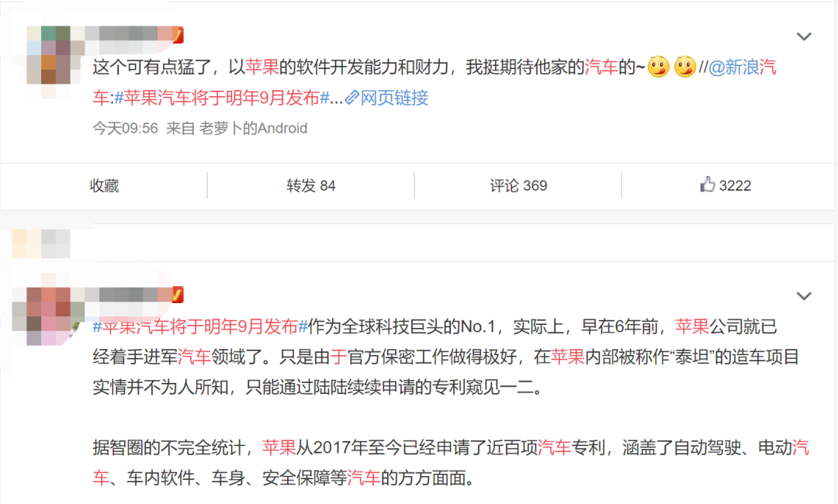The width and height of the screenshot is (838, 504).
Task: Expand the first post's chevron options menu
Action: point(804,36)
